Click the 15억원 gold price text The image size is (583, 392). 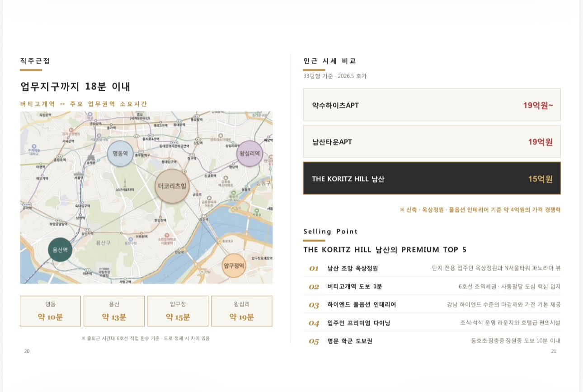541,179
